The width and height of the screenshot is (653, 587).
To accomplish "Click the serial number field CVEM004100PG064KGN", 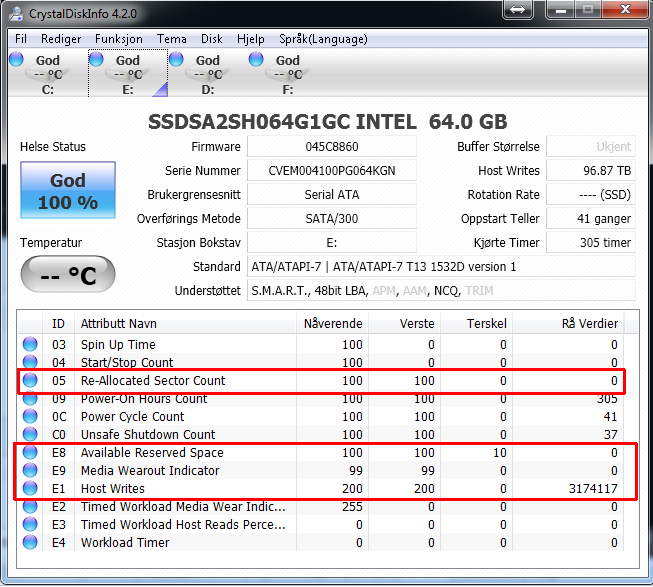I will click(x=332, y=171).
